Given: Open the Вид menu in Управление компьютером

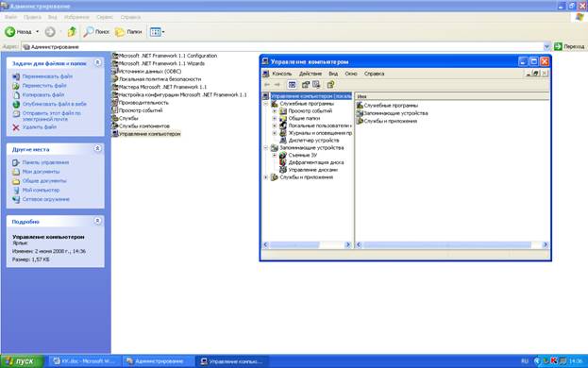Looking at the screenshot, I should pos(333,74).
